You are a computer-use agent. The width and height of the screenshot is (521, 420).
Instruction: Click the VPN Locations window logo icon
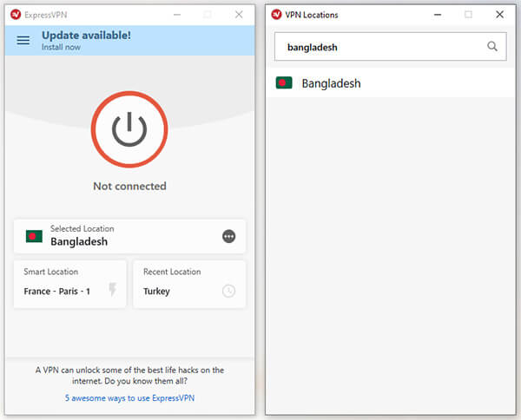click(276, 15)
